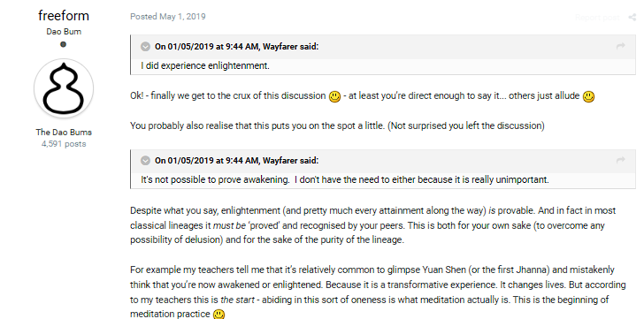644x319 pixels.
Task: Open the freeform username profile
Action: [64, 16]
